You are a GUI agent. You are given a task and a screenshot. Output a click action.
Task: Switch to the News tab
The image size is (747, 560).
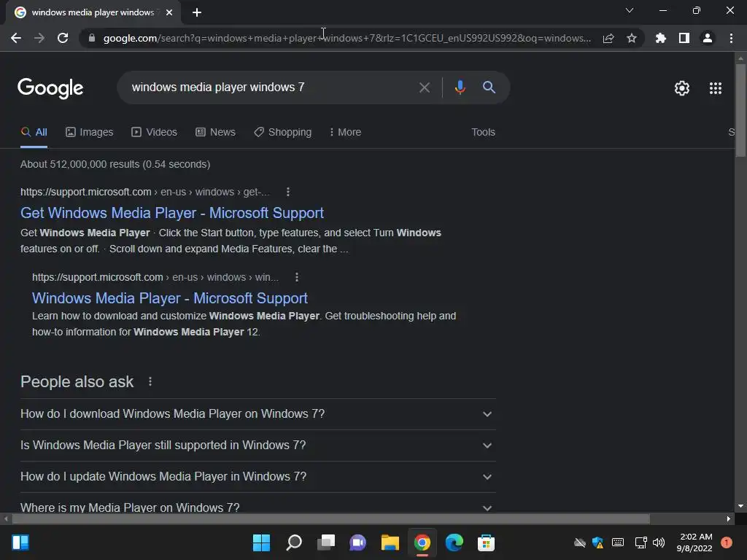click(x=215, y=132)
